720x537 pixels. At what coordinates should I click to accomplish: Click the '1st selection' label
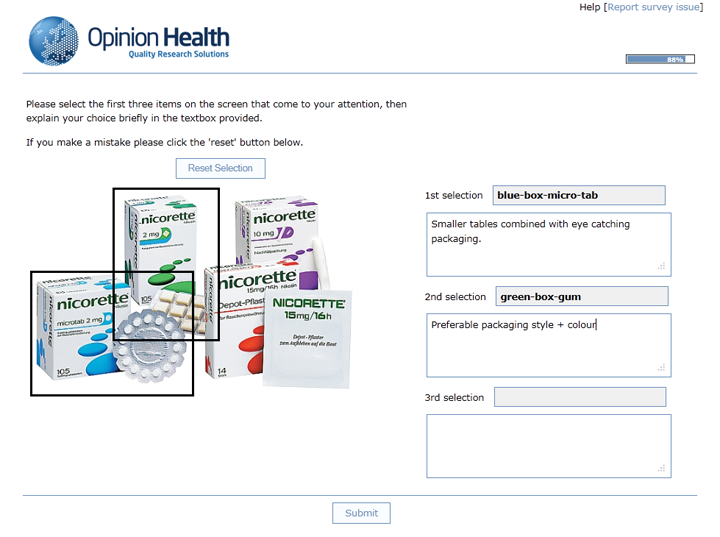pyautogui.click(x=454, y=195)
